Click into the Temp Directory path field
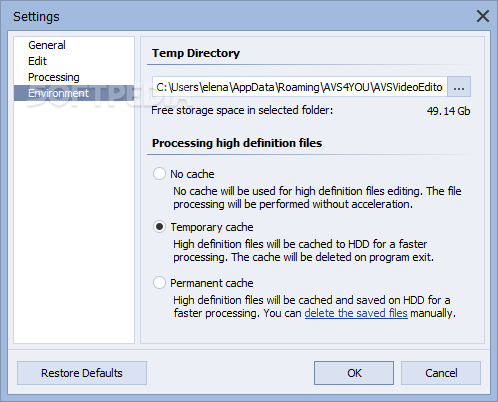 coord(300,87)
